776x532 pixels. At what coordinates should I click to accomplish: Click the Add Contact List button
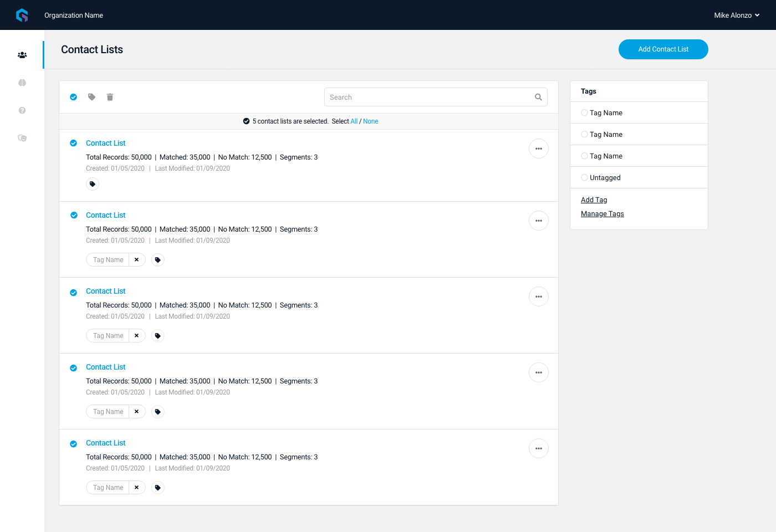tap(663, 49)
